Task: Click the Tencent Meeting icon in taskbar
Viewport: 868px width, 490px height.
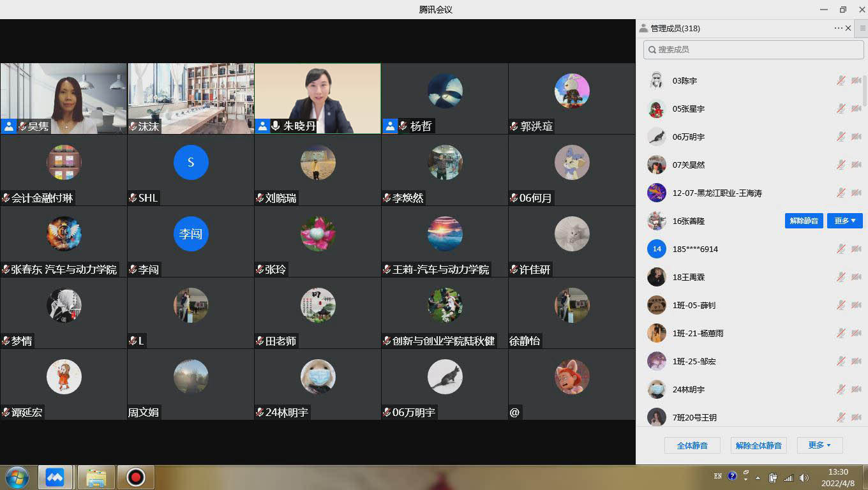Action: pos(55,477)
